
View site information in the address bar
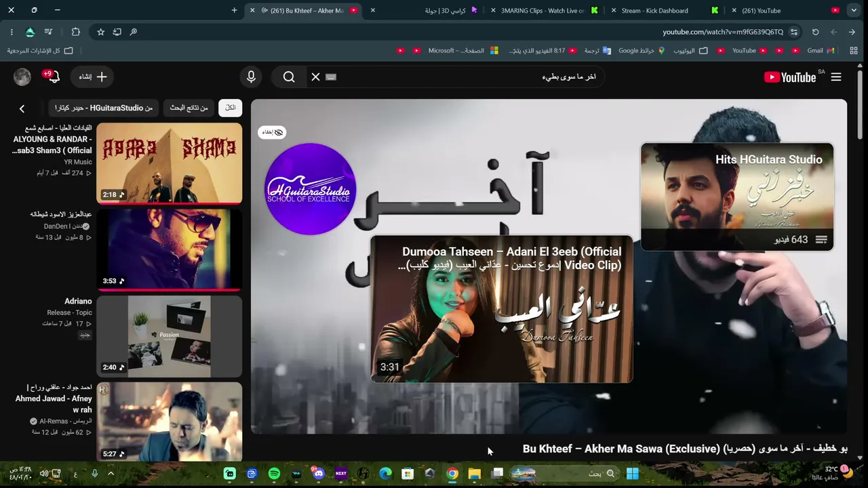[794, 32]
